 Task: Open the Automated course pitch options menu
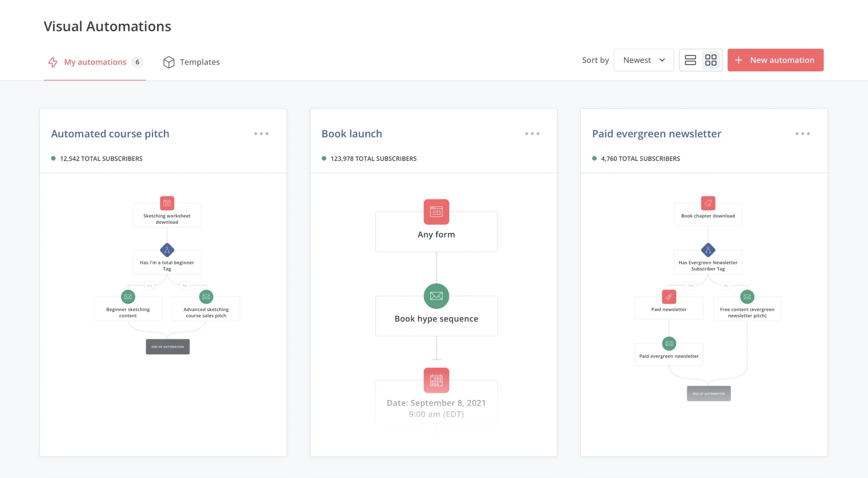tap(261, 134)
